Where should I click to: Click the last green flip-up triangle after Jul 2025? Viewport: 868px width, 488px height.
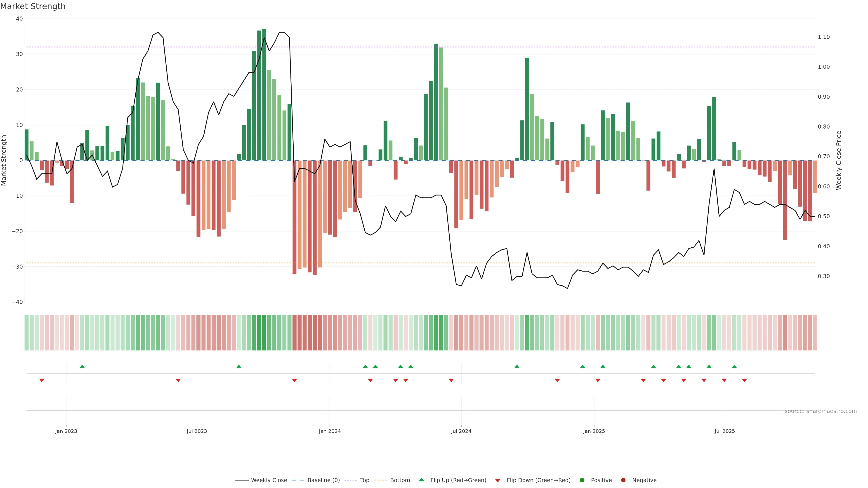pos(734,366)
